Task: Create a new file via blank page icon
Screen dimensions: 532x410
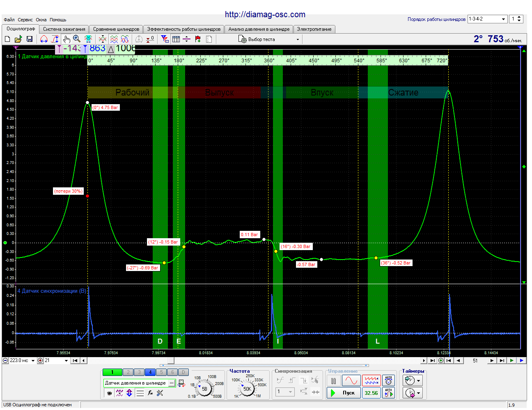Action: coord(7,39)
